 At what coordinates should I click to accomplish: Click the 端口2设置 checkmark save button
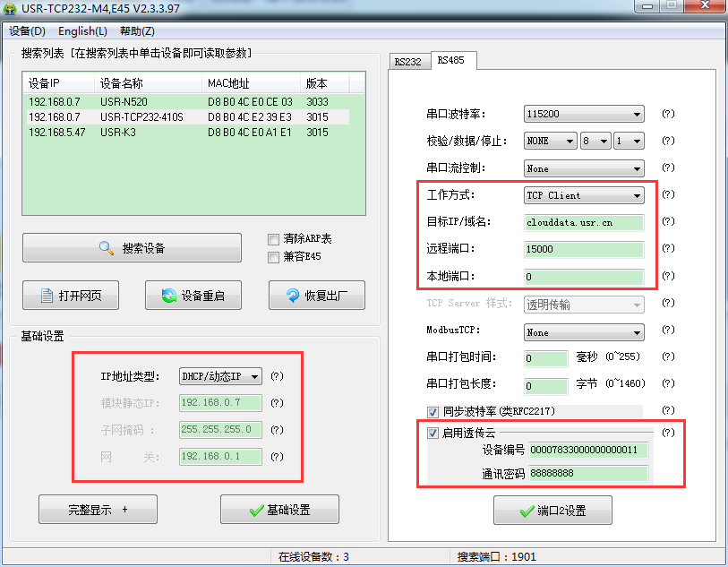pos(552,511)
